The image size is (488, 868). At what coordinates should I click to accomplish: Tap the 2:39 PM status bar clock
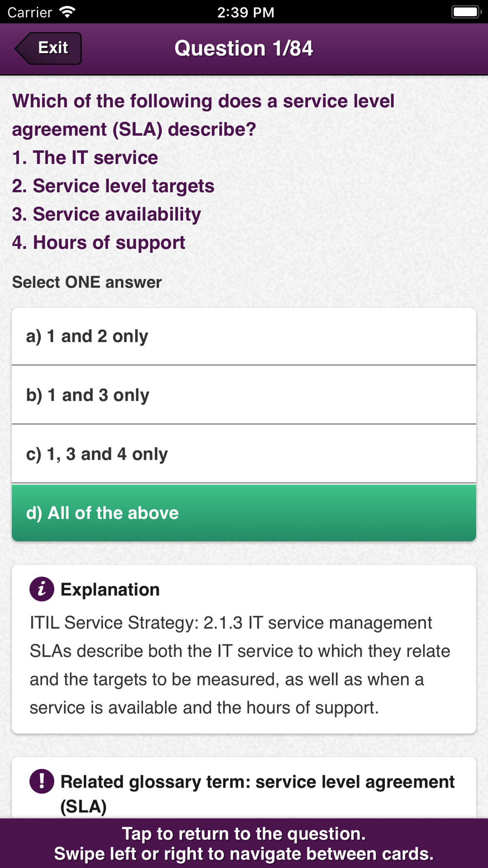click(x=245, y=12)
